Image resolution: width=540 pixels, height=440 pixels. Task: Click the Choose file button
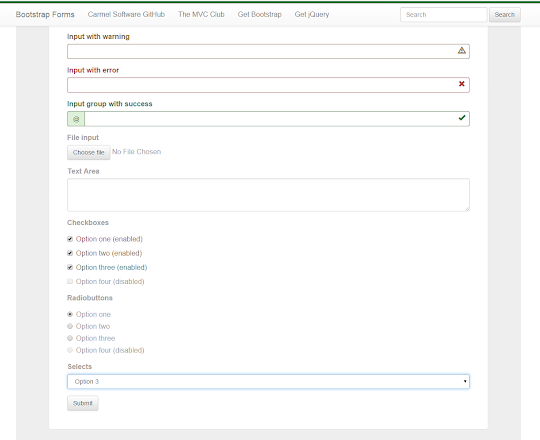coord(89,153)
